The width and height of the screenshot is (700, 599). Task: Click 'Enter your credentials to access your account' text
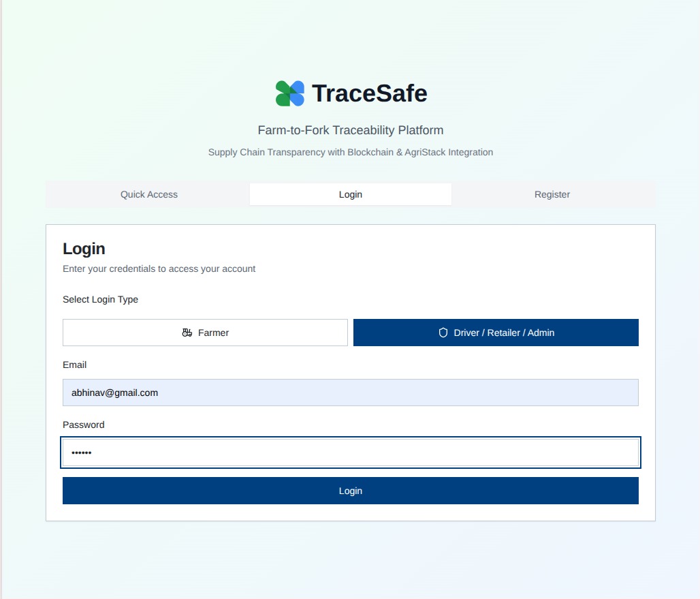click(x=159, y=269)
